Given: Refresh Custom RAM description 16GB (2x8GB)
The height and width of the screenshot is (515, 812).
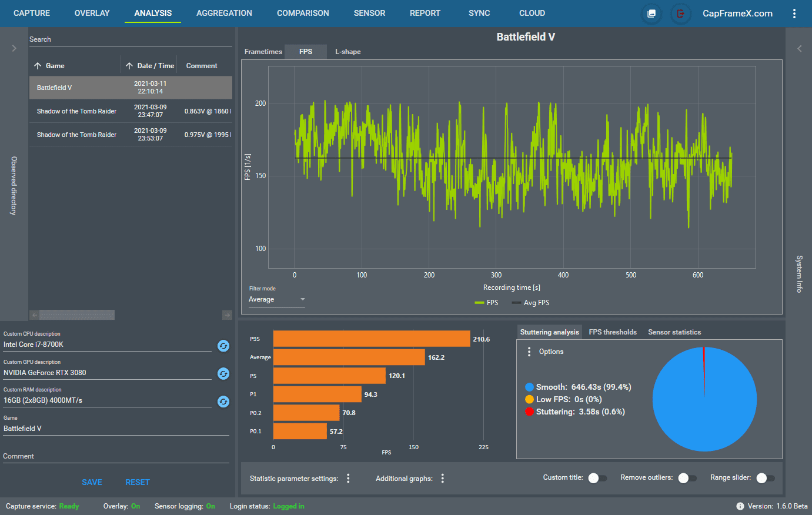Looking at the screenshot, I should (223, 401).
